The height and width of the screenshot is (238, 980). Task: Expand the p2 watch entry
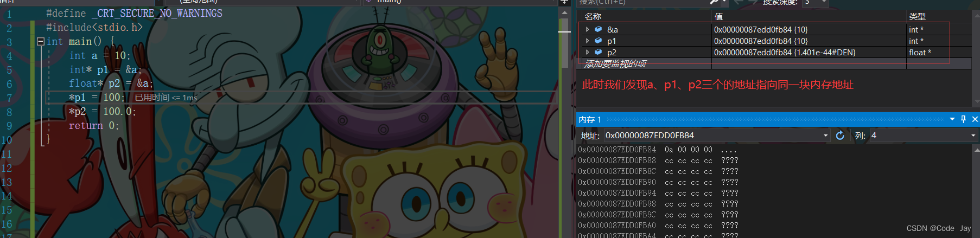(587, 52)
